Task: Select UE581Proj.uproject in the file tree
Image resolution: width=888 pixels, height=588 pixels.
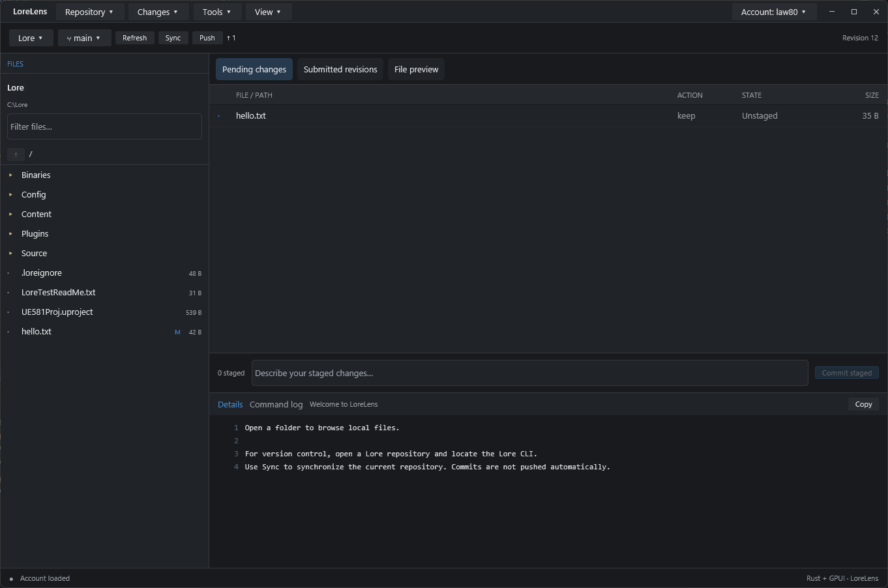Action: coord(104,312)
